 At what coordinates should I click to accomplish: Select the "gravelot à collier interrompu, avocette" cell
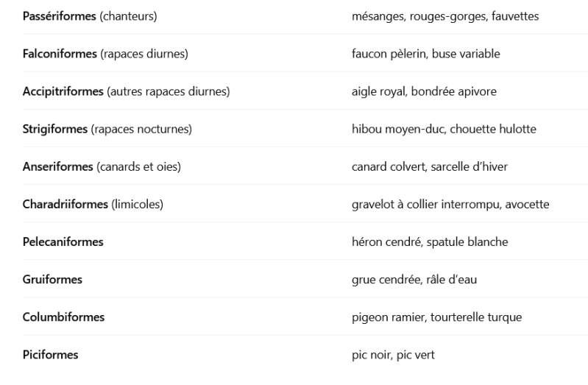click(x=450, y=205)
